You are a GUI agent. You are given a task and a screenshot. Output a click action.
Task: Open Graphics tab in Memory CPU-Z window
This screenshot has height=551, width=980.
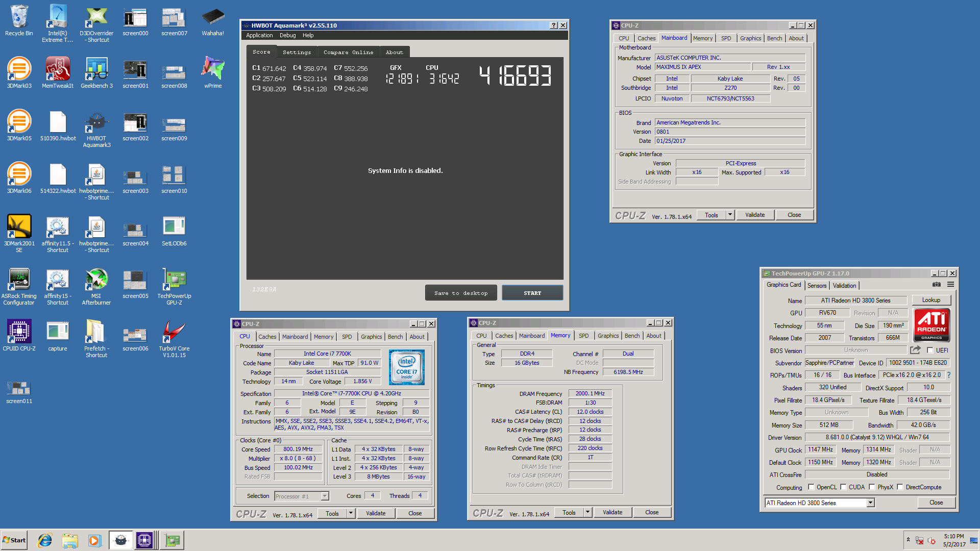tap(608, 336)
